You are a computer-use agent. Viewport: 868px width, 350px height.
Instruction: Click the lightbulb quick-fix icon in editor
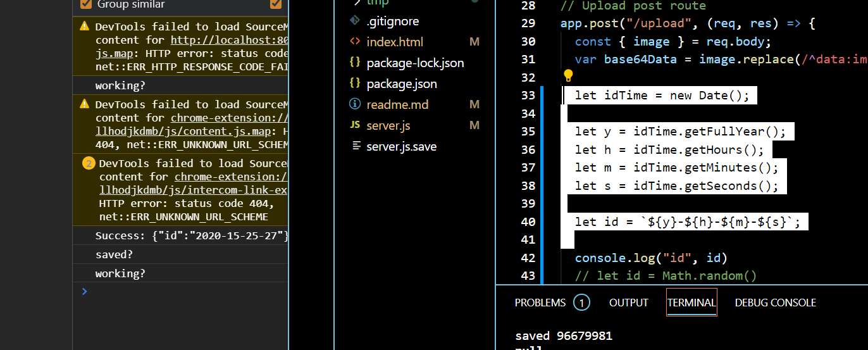pos(567,77)
